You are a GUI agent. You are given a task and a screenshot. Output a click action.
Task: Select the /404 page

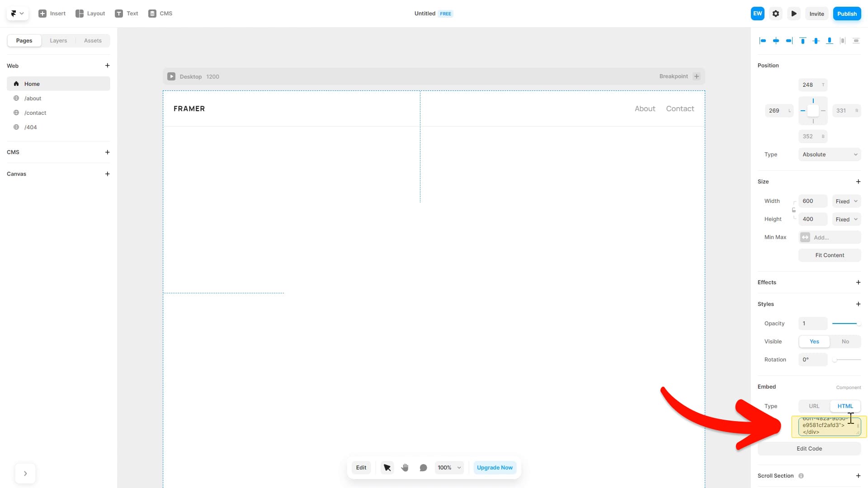[58, 127]
